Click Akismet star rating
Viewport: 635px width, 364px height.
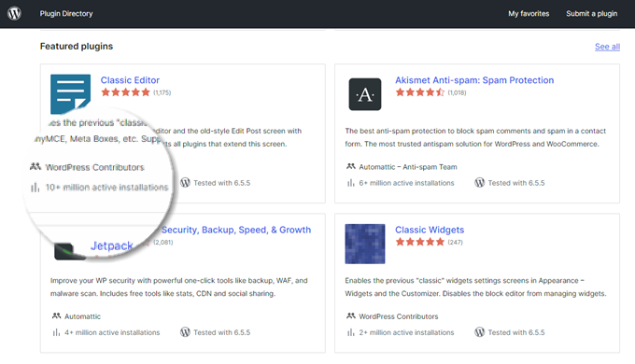[420, 92]
